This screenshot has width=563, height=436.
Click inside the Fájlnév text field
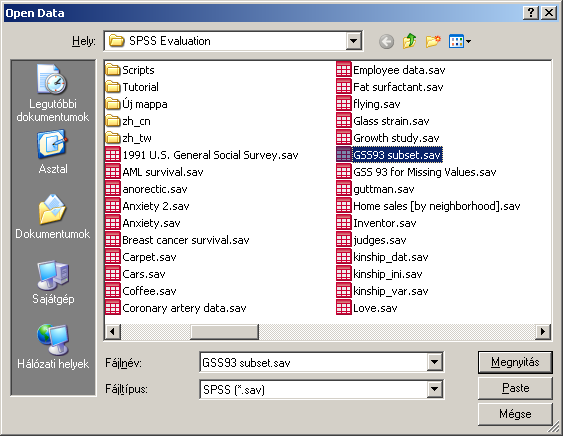[x=314, y=362]
